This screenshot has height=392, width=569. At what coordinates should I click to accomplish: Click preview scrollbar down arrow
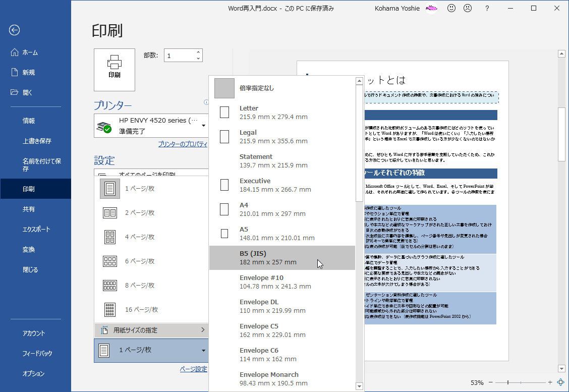(561, 369)
